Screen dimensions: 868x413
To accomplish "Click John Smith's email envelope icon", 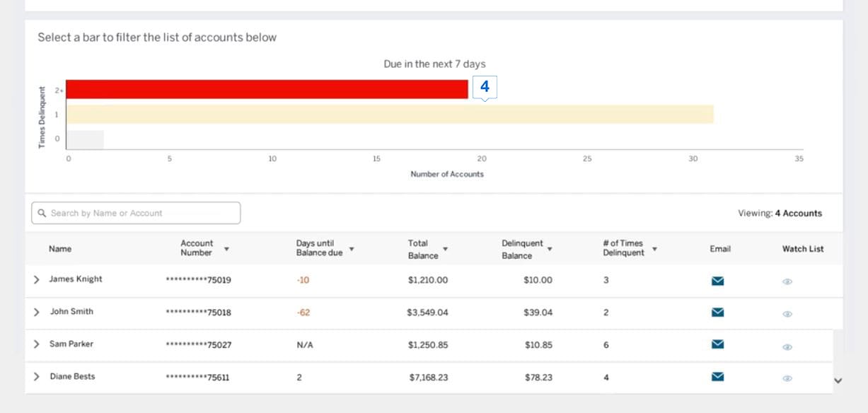I will point(717,312).
